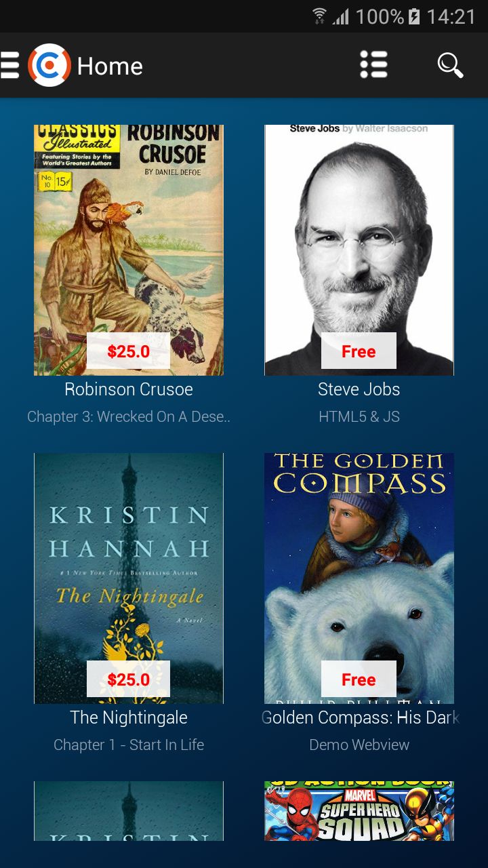Select the Robinson Crusoe title text

click(x=129, y=389)
